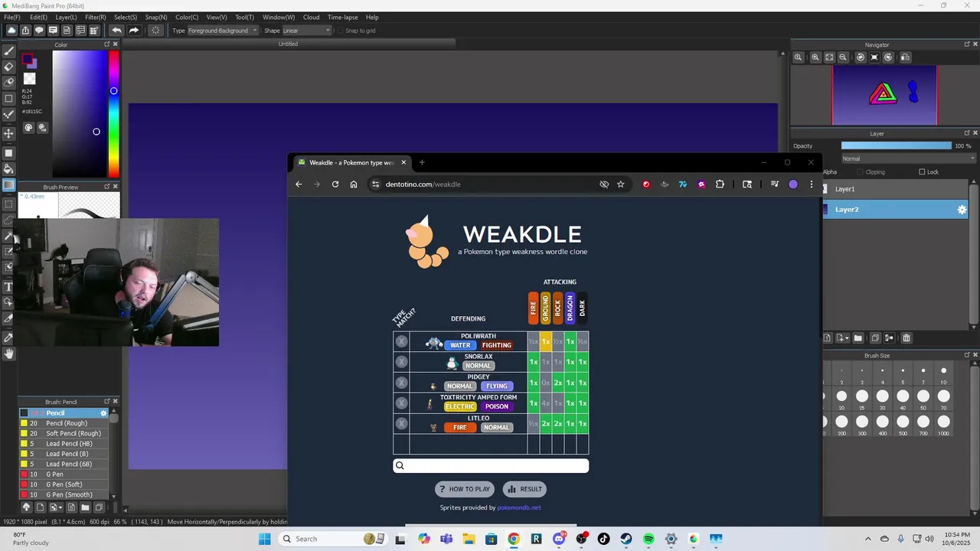The height and width of the screenshot is (551, 980).
Task: Open the File menu
Action: [12, 17]
